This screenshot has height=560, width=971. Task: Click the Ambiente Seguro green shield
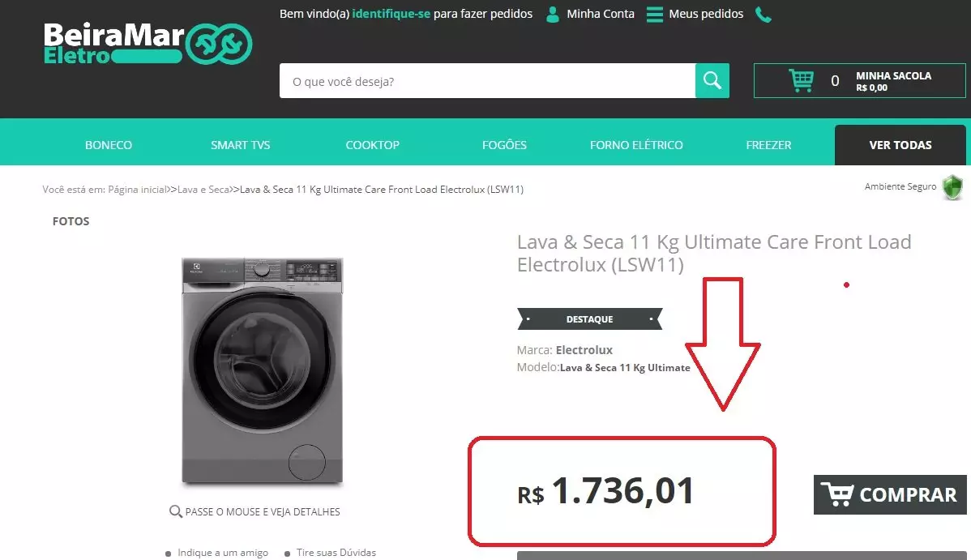point(952,187)
